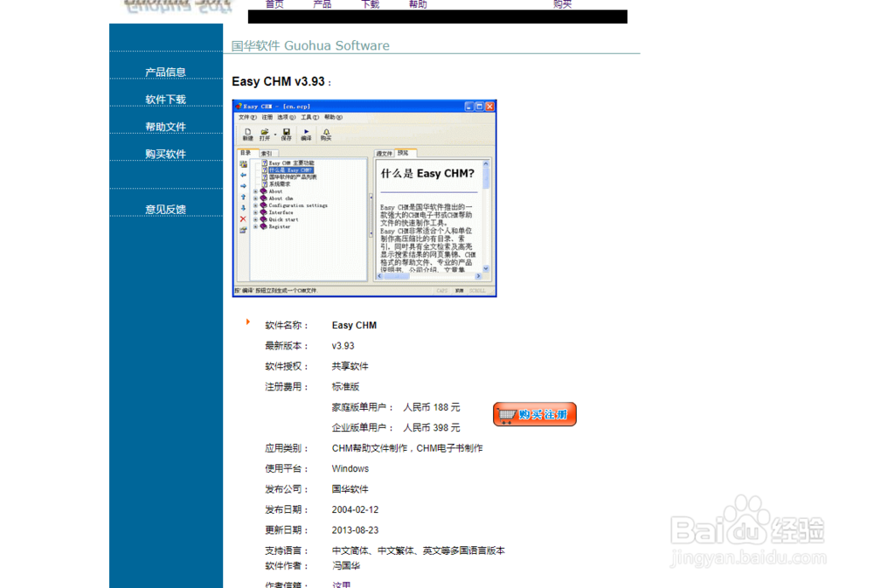Click the 购买 bell icon in the Easy CHM screenshot

326,135
